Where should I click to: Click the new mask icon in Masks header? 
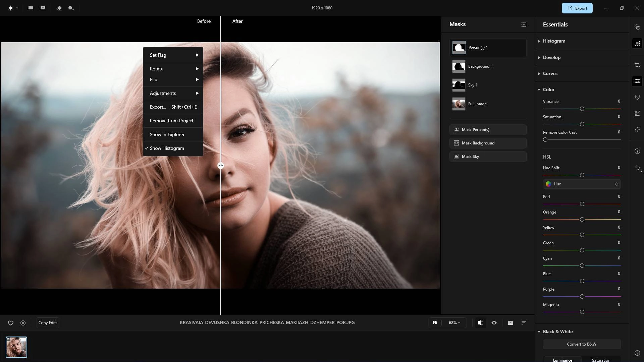[524, 24]
